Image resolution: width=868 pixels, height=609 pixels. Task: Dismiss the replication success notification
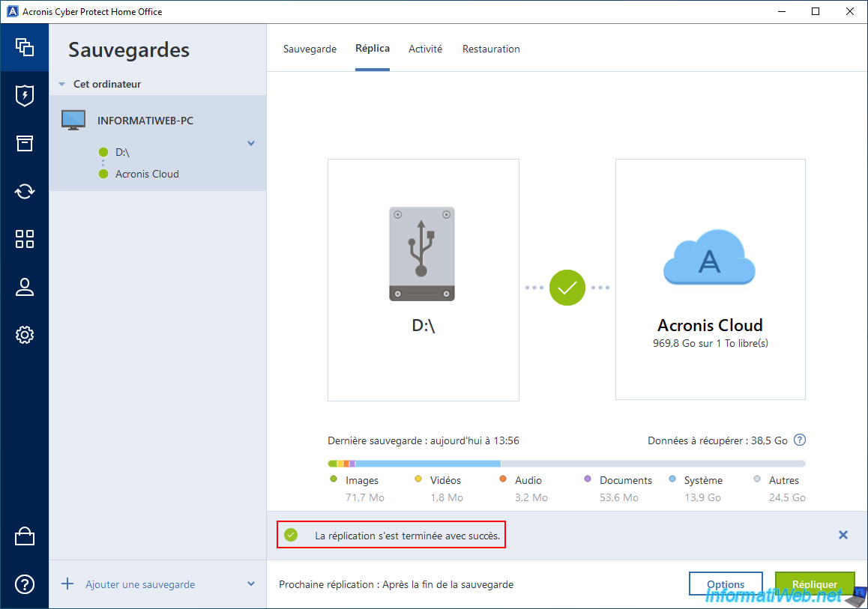(x=843, y=535)
